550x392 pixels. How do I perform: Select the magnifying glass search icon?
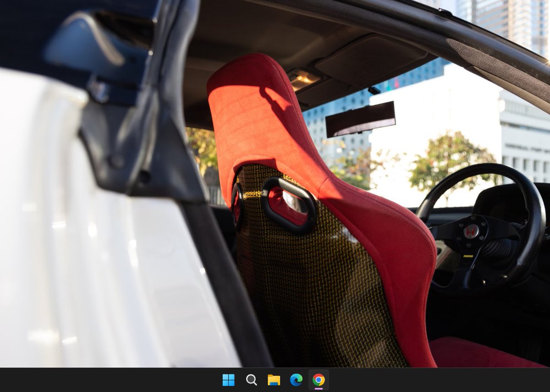(251, 380)
